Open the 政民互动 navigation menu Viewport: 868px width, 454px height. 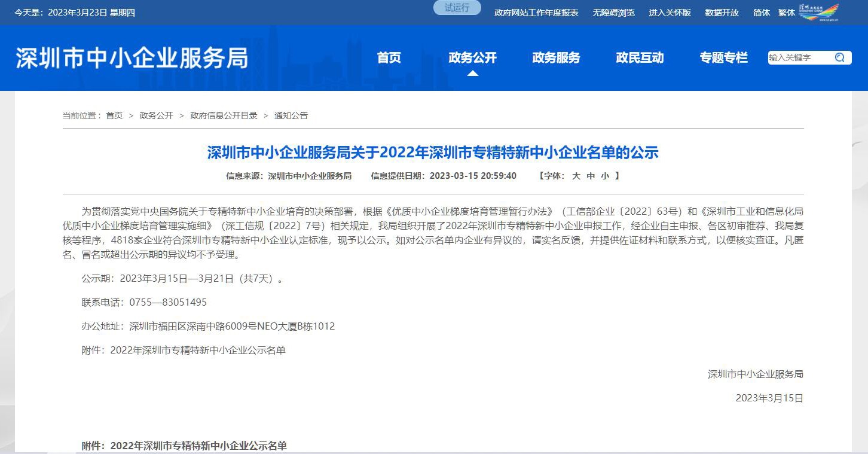pos(638,57)
